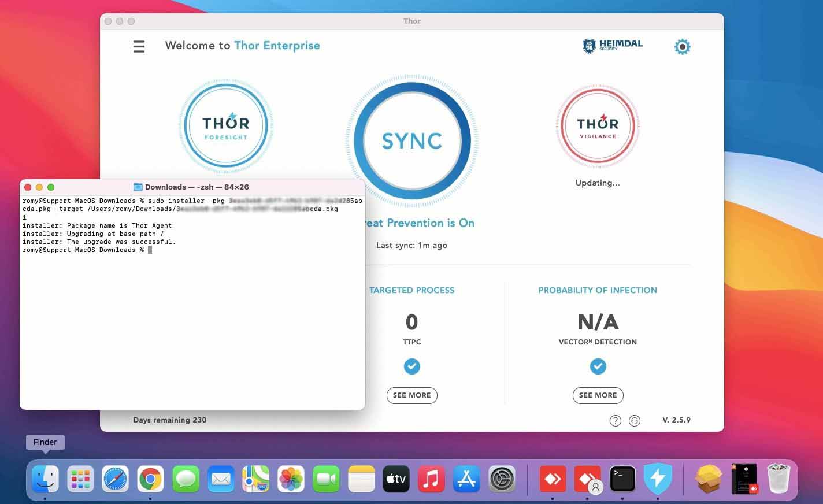Click the PROBABILITY OF INFECTION heading
This screenshot has width=823, height=504.
[x=598, y=290]
